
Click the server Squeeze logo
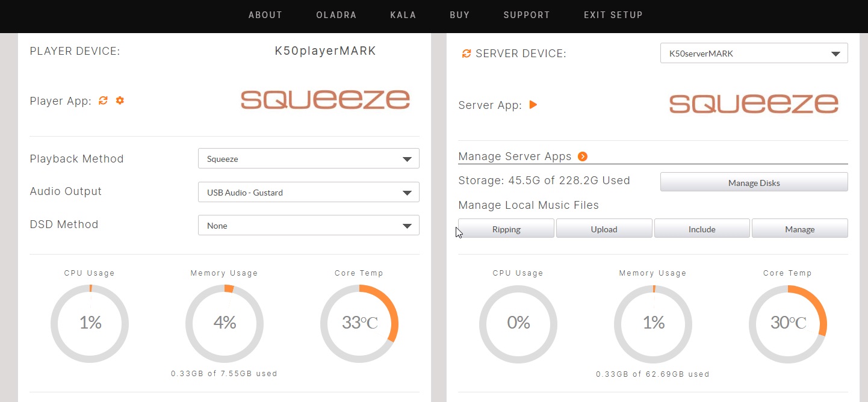tap(754, 104)
